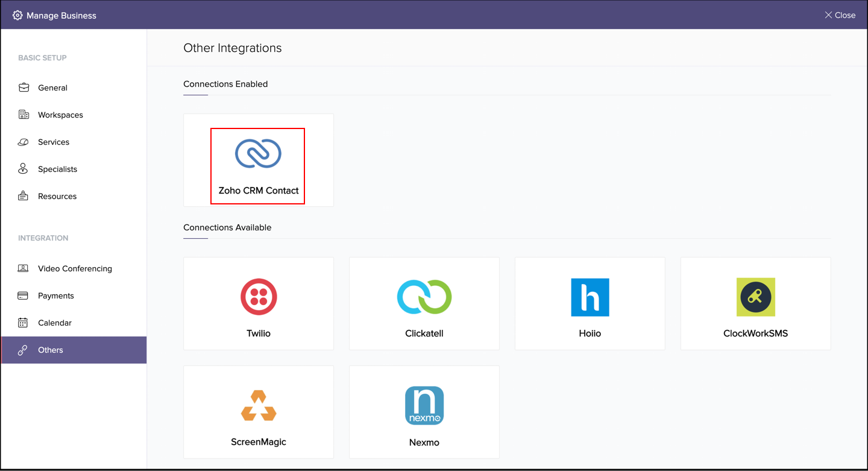Click the Video Conferencing icon

(x=23, y=268)
